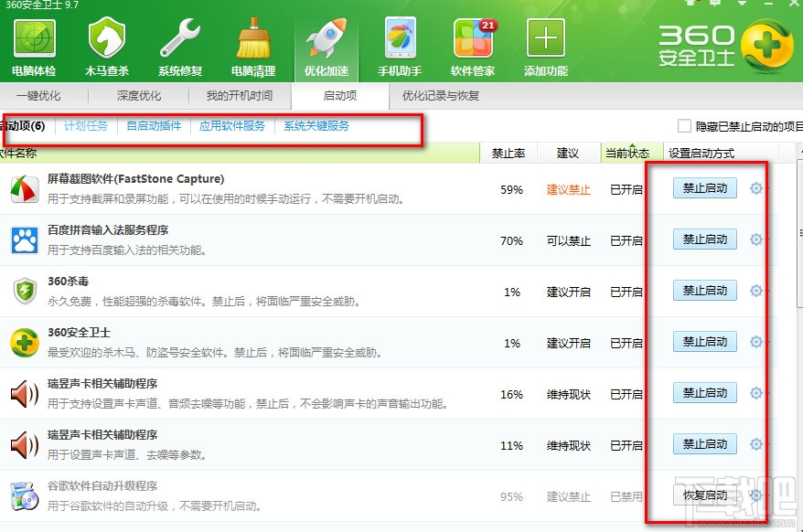Disable startup for FastStone Capture

(704, 188)
